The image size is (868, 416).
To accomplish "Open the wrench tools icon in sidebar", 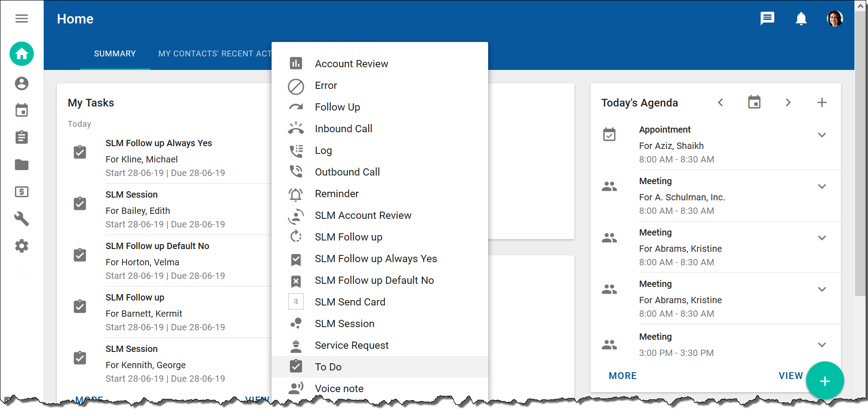I will 22,219.
